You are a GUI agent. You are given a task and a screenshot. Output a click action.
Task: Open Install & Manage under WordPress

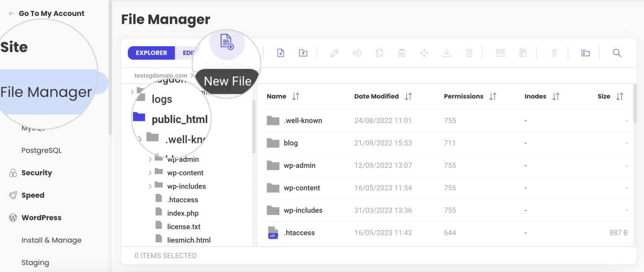click(52, 240)
